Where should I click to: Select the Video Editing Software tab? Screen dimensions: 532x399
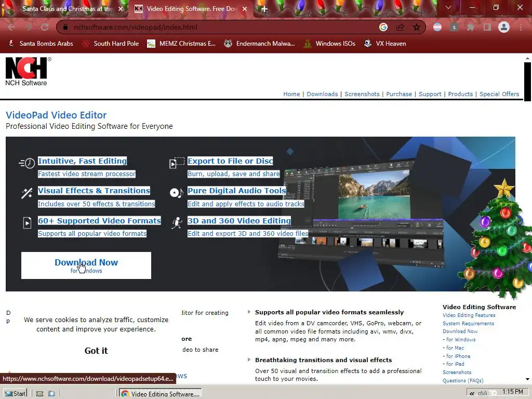190,9
